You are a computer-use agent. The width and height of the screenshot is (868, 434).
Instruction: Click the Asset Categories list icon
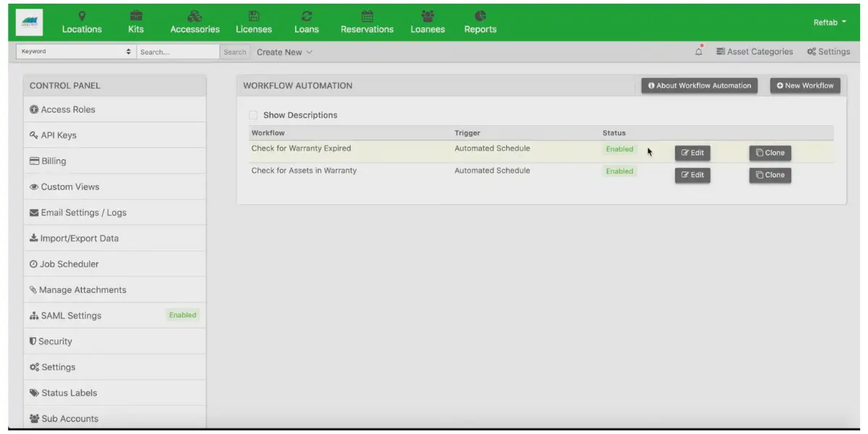pos(720,52)
